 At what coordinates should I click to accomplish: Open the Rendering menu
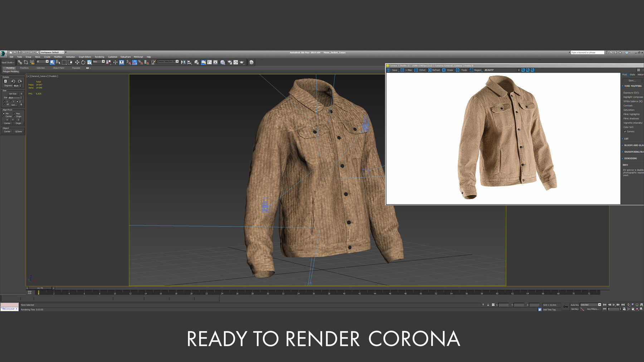coord(99,57)
